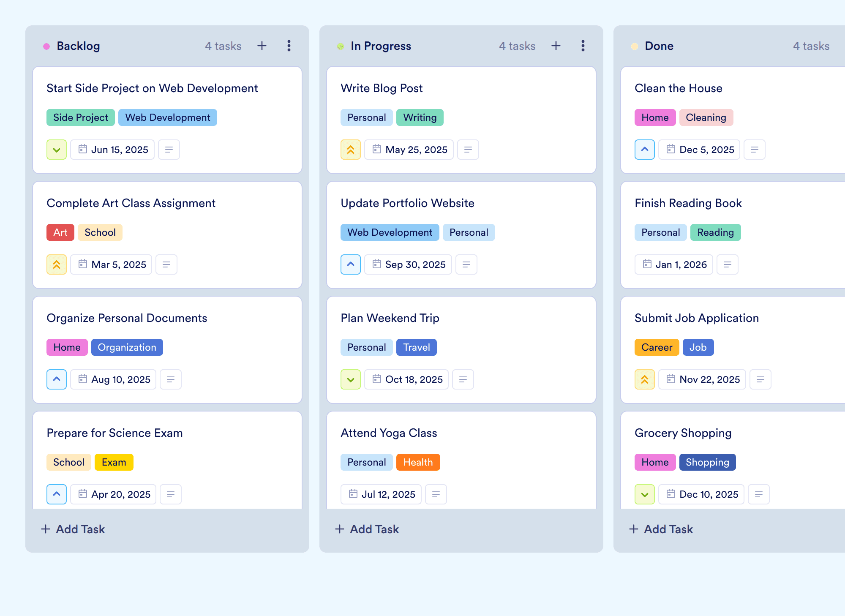Click the plus icon in Backlog header

tap(262, 46)
